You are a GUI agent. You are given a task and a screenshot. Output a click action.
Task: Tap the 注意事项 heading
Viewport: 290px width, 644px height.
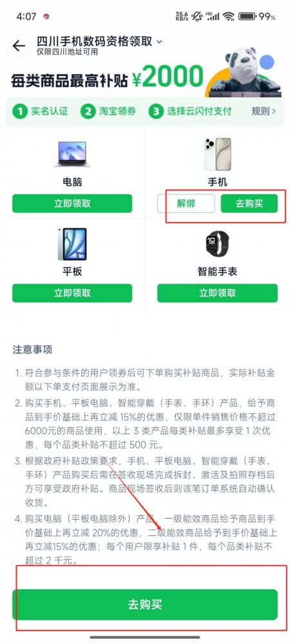pyautogui.click(x=32, y=350)
